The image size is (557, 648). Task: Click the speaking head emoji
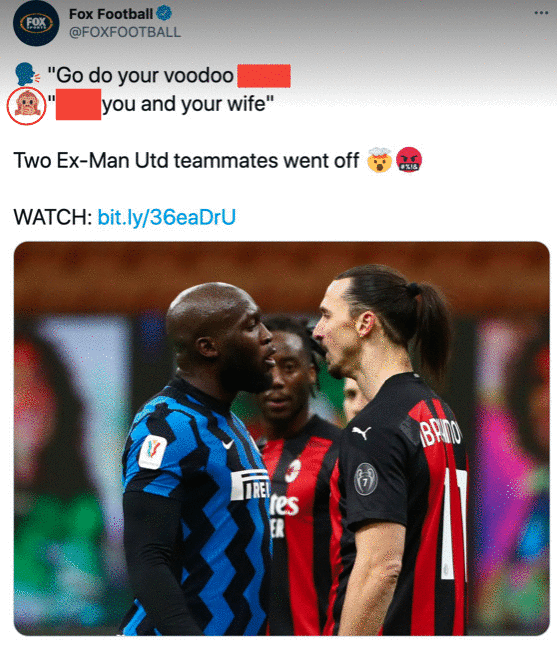click(x=27, y=74)
